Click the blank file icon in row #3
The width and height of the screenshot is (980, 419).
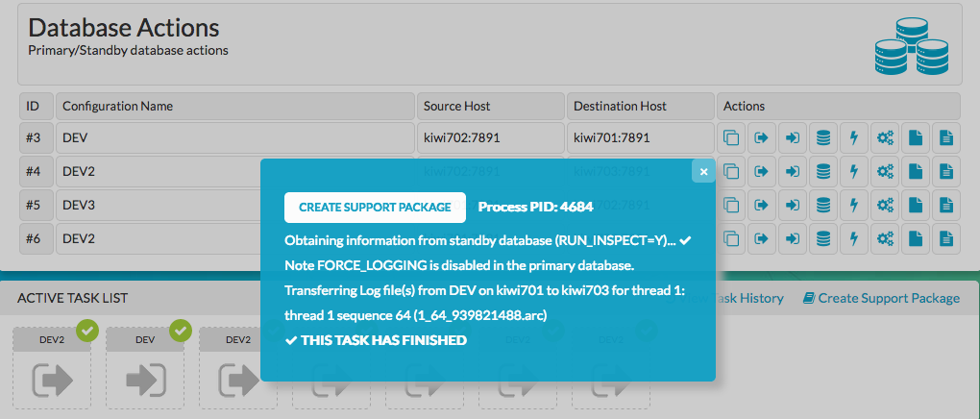pos(915,137)
